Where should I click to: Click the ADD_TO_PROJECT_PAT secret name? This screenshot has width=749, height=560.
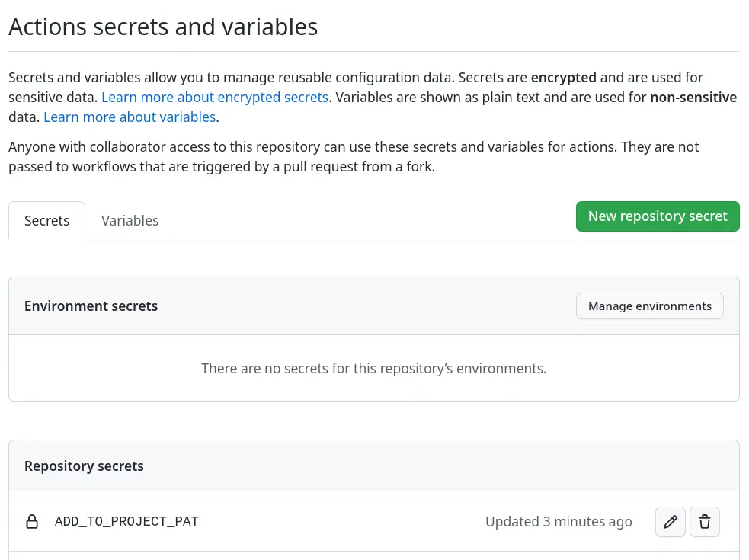click(x=126, y=521)
